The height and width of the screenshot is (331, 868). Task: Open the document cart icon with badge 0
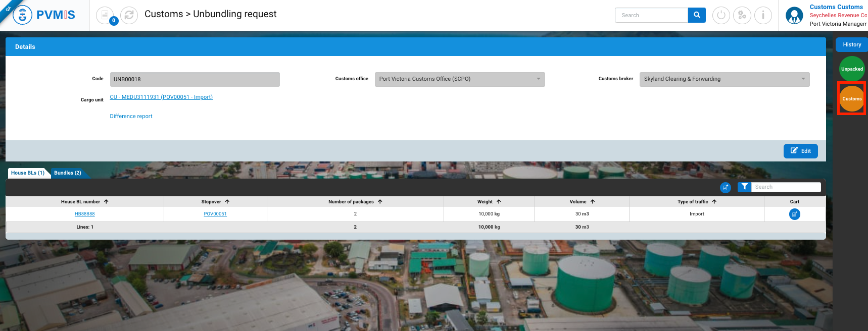tap(105, 15)
